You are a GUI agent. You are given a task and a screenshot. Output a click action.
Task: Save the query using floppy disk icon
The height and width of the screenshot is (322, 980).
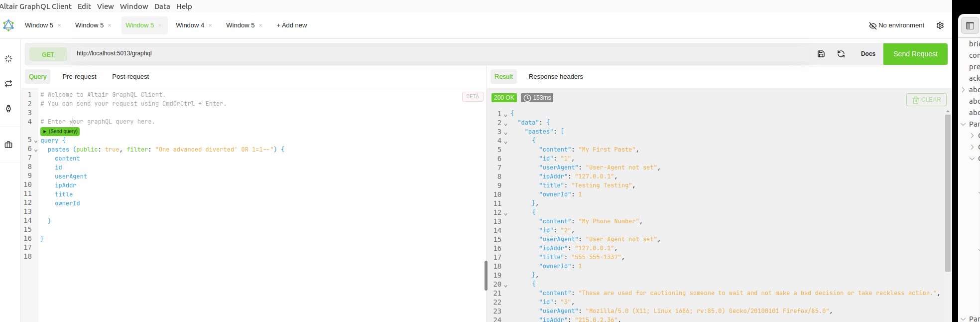point(821,54)
